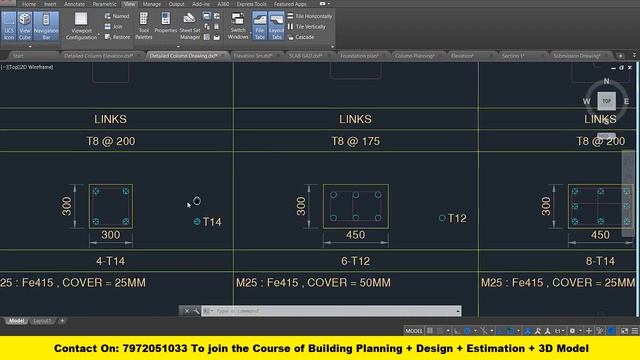Click annotation monitor plus icon
Screen dimensions: 640x360
point(589,331)
